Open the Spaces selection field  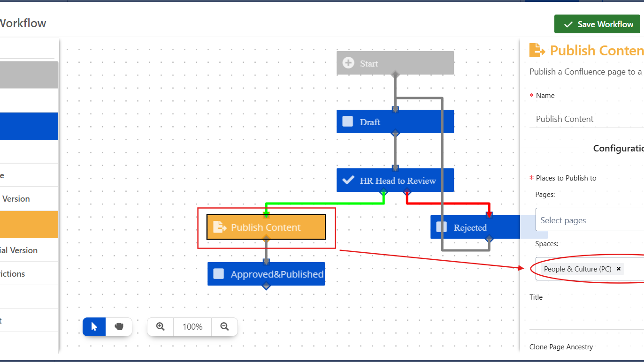(634, 269)
